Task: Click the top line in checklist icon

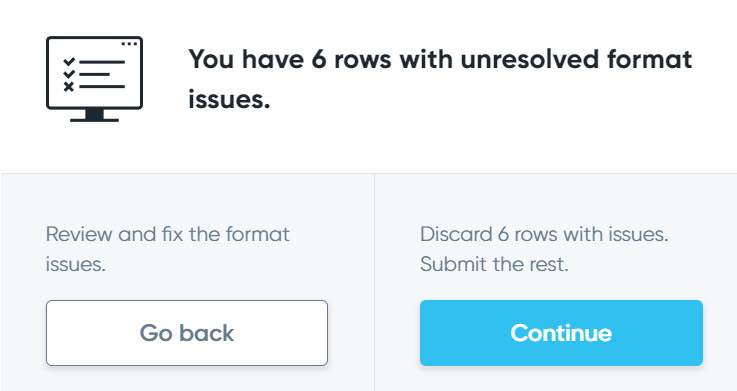Action: 102,62
